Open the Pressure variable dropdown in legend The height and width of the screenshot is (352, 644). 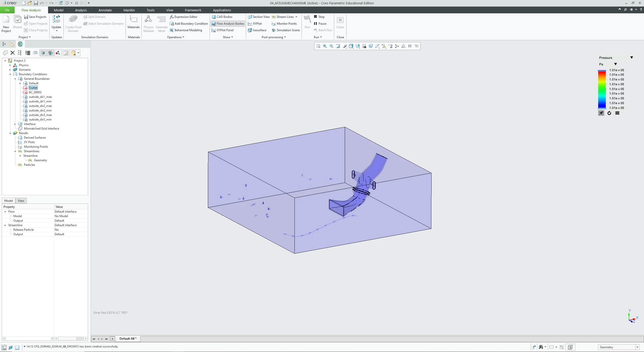631,58
